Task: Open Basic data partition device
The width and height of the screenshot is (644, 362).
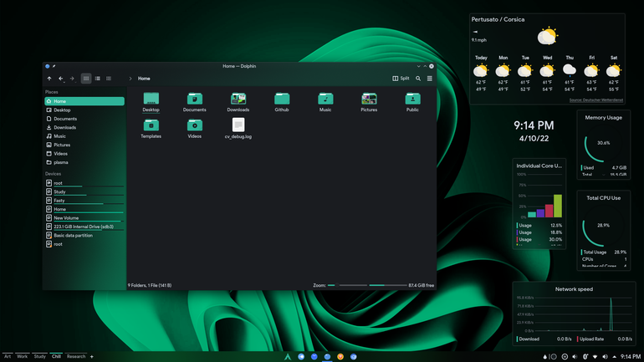Action: 84,235
